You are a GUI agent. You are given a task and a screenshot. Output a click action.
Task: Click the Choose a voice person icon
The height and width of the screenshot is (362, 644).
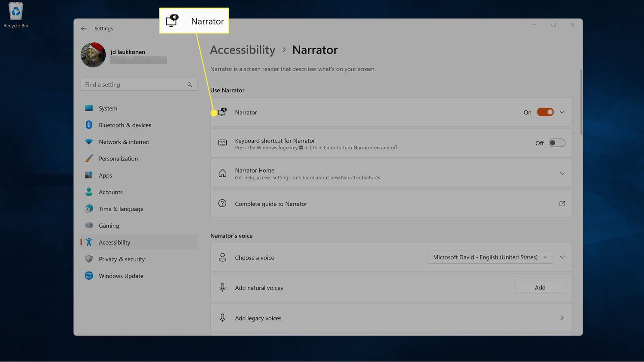(x=222, y=257)
